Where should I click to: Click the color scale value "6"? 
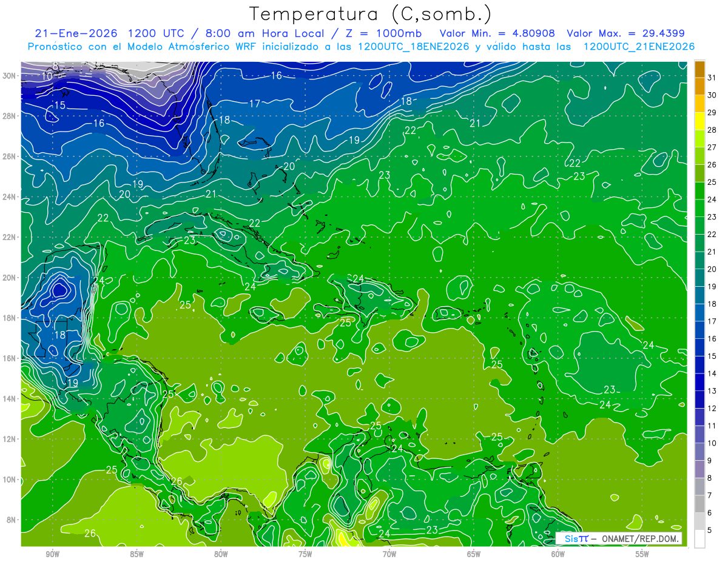(x=710, y=513)
